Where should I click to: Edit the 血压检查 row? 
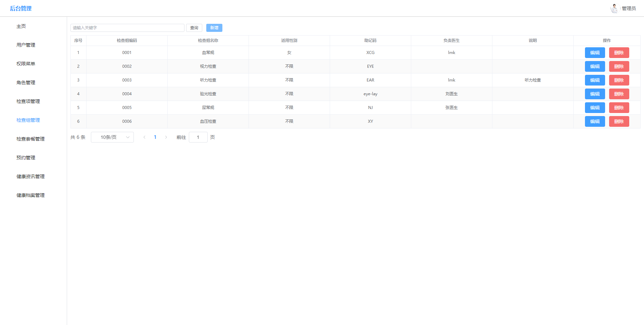pos(595,121)
